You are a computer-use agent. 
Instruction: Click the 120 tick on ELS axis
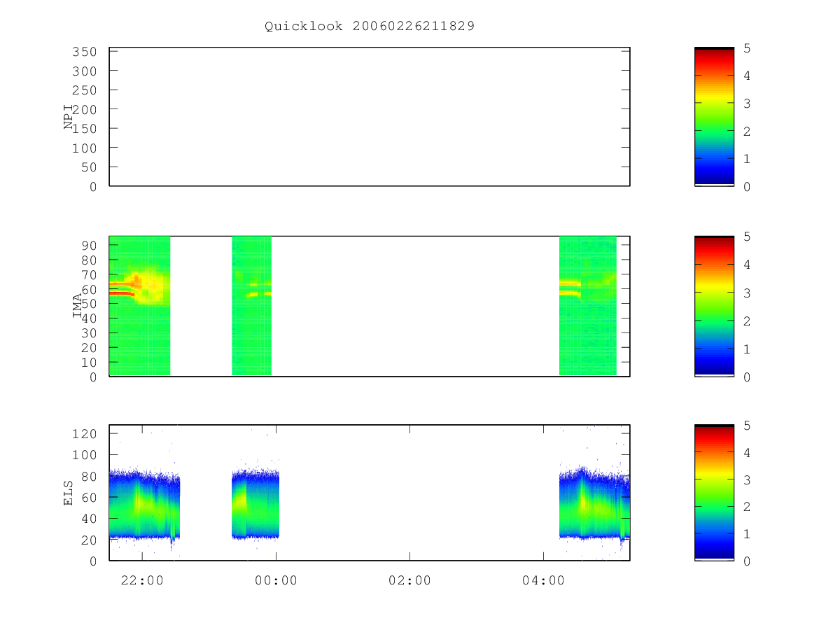tap(84, 434)
